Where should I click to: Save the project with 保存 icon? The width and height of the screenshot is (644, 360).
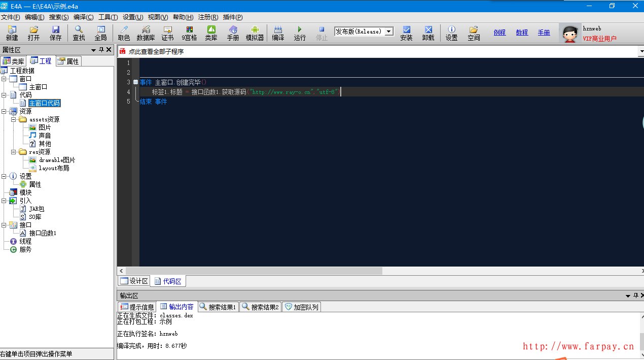pyautogui.click(x=56, y=33)
